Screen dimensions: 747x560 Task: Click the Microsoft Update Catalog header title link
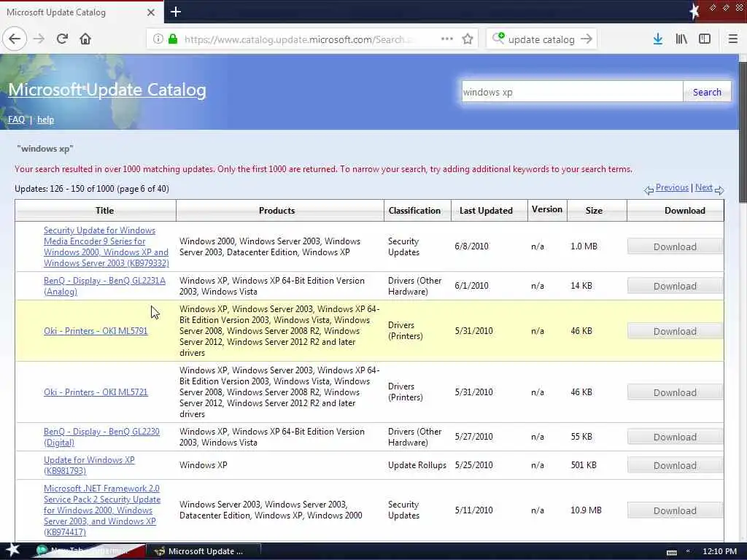click(x=107, y=90)
